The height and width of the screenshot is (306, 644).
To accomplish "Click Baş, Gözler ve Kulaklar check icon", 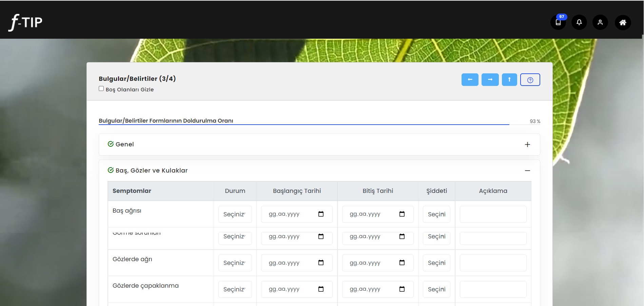I will pyautogui.click(x=111, y=170).
